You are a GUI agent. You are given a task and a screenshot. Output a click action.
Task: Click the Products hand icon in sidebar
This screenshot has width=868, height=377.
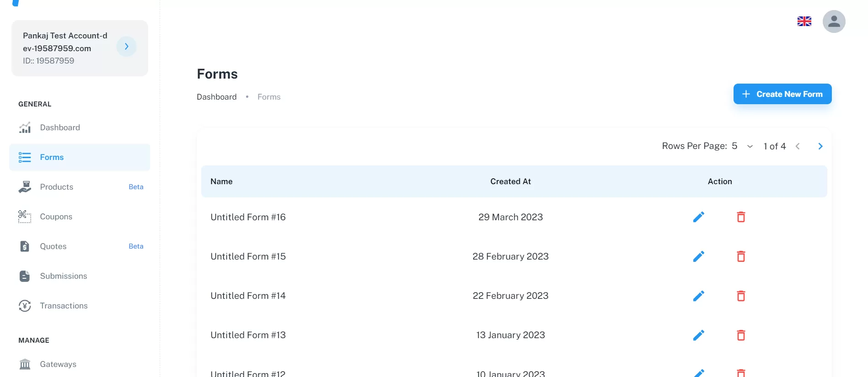coord(25,187)
